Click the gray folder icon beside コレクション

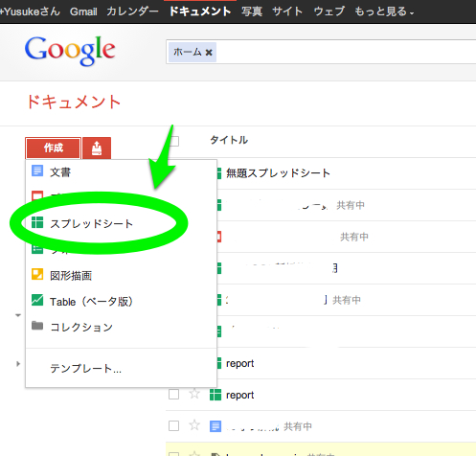click(x=37, y=326)
